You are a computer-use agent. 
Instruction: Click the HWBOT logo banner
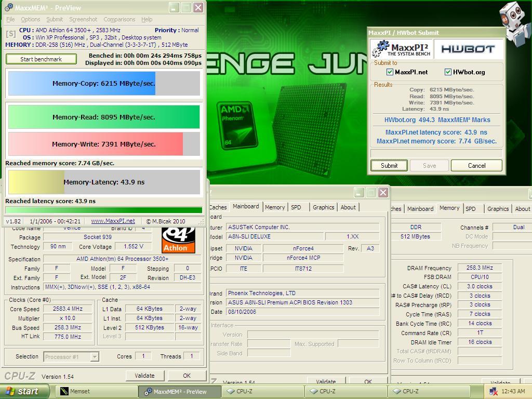coord(468,49)
